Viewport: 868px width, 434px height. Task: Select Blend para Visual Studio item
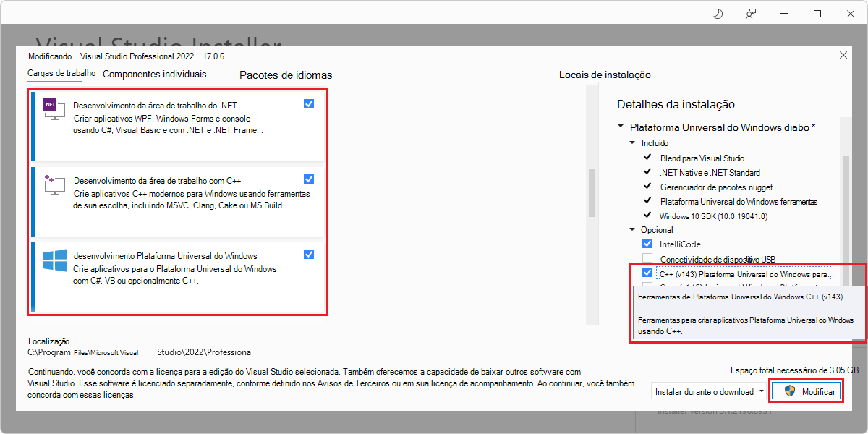click(702, 158)
